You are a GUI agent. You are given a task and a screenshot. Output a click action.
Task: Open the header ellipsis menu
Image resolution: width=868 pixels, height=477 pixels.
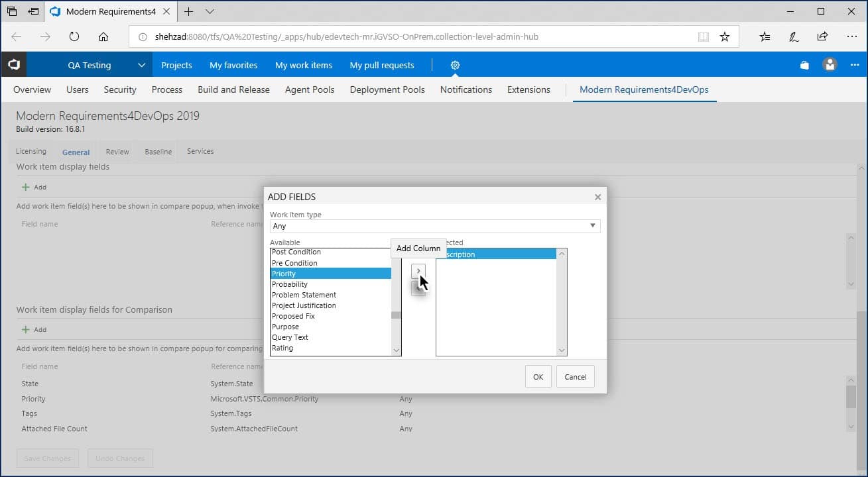[x=855, y=65]
